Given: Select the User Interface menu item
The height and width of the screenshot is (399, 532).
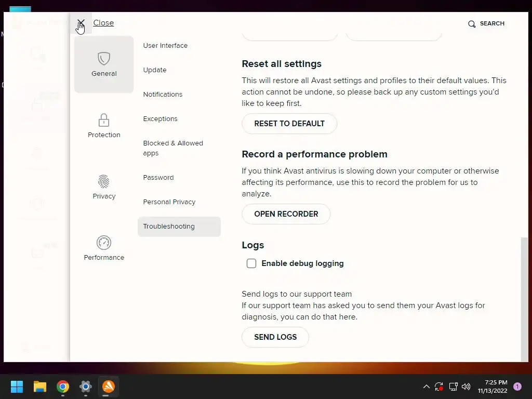Looking at the screenshot, I should point(165,46).
